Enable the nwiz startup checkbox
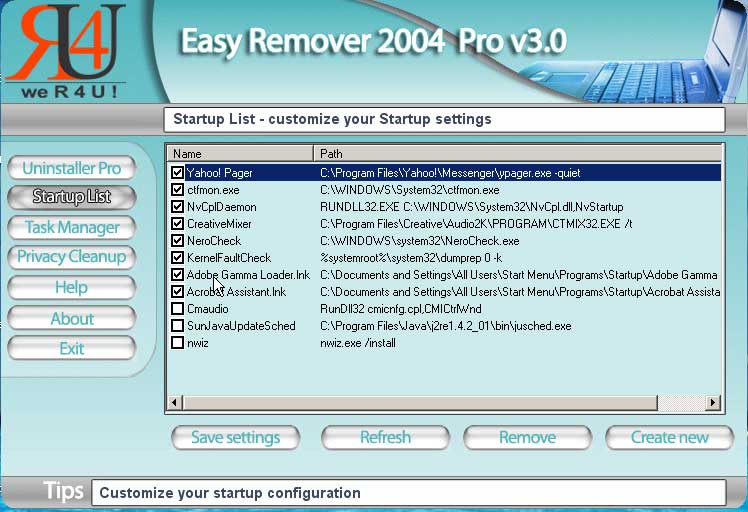 [177, 343]
